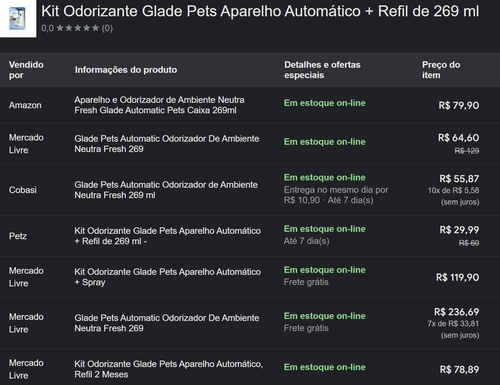Click the R$ 64,60 Mercado Livre price
500x385 pixels.
tap(458, 138)
